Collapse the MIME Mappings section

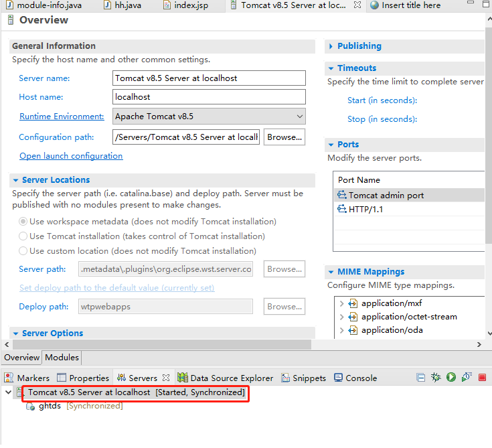click(331, 272)
